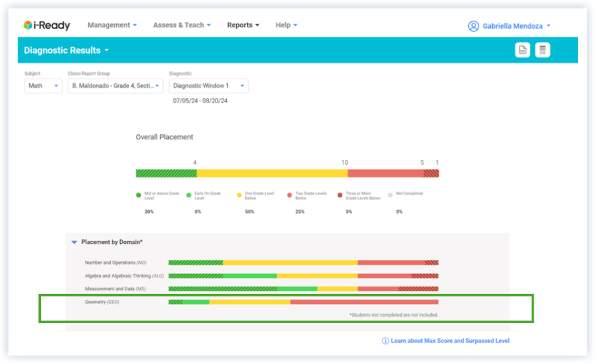This screenshot has height=364, width=596.
Task: Click the Early On Grade Level legend dot
Action: click(188, 195)
